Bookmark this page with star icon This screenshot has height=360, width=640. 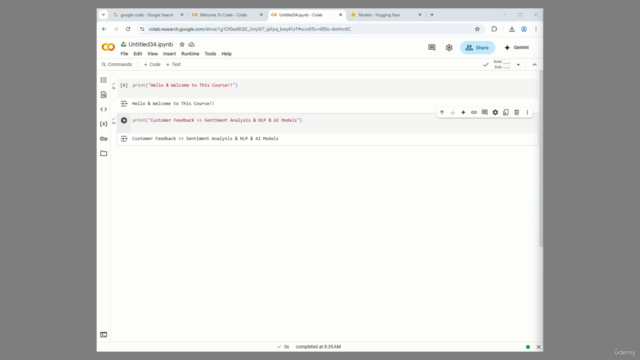477,29
